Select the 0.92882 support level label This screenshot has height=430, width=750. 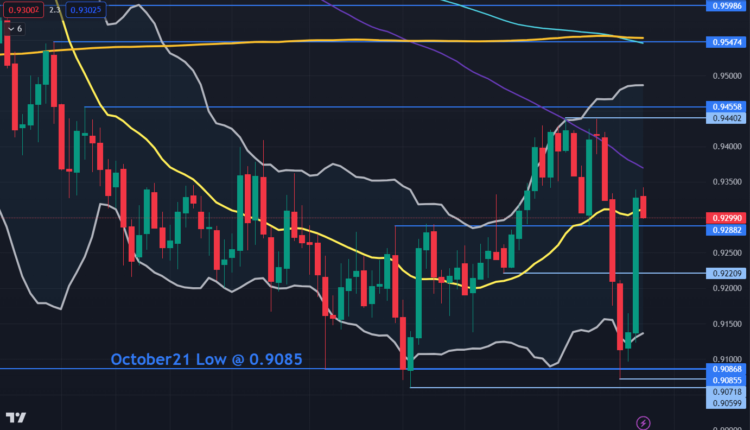click(x=725, y=229)
